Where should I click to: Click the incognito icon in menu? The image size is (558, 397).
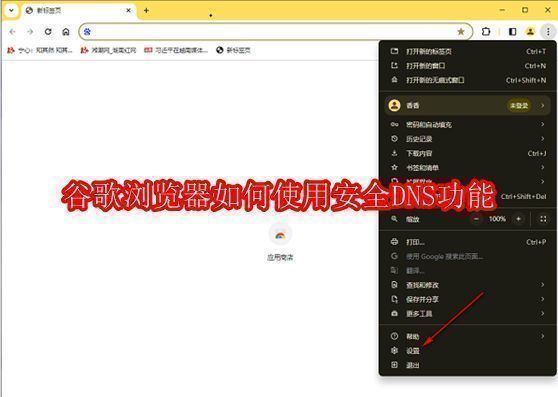394,80
